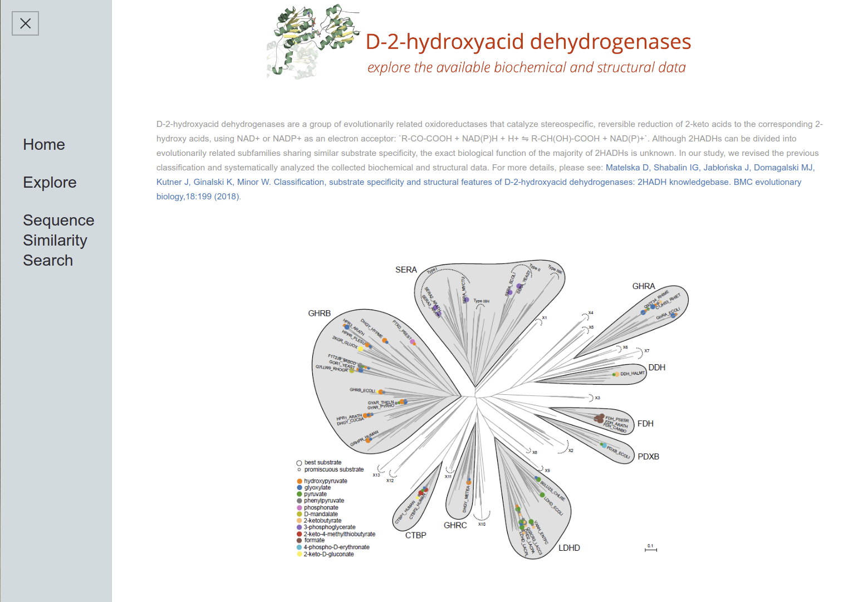The image size is (868, 602).
Task: Click the brown FDH_PSESR node cluster
Action: [x=599, y=418]
